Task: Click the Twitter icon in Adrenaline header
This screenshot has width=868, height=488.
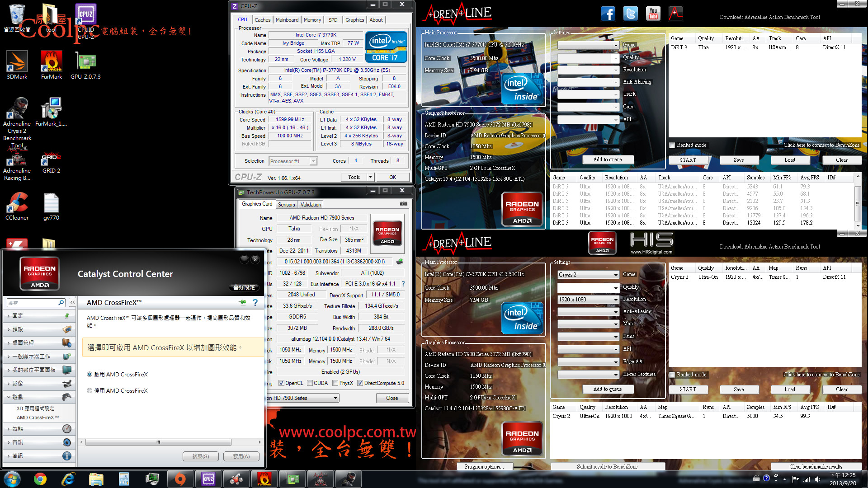Action: [x=630, y=14]
